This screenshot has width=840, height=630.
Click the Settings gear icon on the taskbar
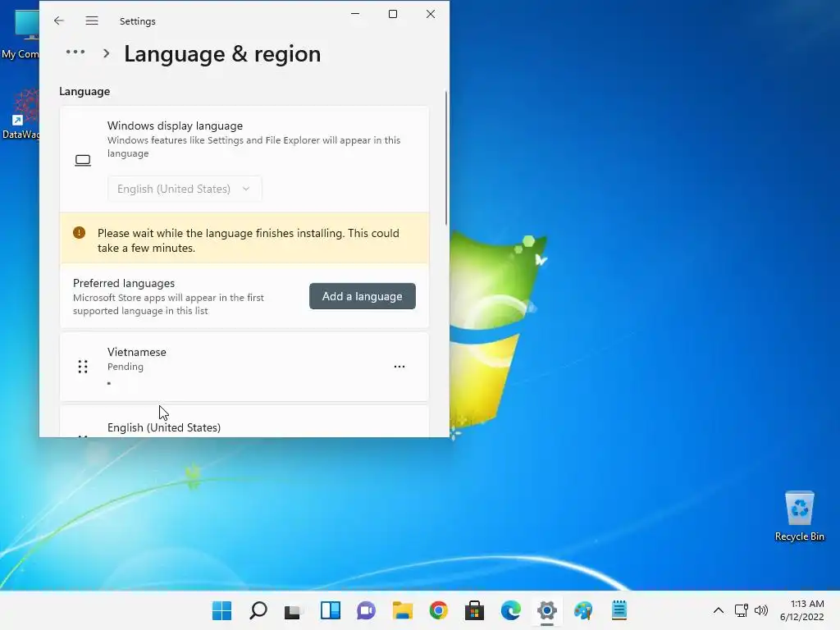point(547,610)
